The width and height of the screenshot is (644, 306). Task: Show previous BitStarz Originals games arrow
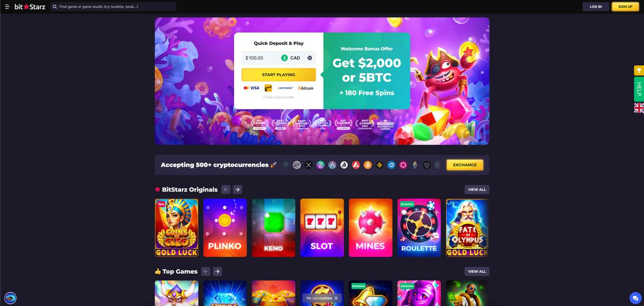click(226, 189)
